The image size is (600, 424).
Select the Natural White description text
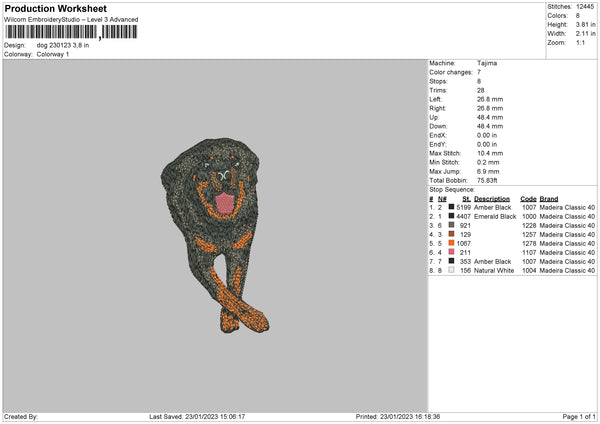[x=494, y=271]
